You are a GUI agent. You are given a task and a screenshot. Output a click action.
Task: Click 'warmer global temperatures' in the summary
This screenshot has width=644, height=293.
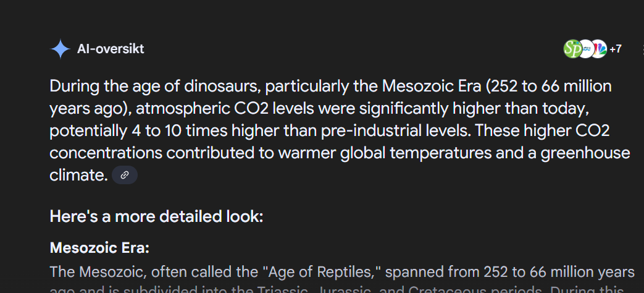tap(385, 153)
